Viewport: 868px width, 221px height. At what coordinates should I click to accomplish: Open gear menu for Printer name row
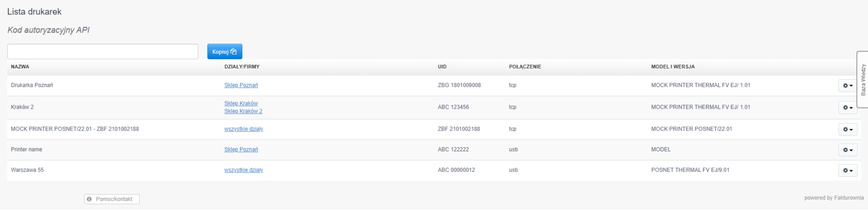[x=847, y=150]
